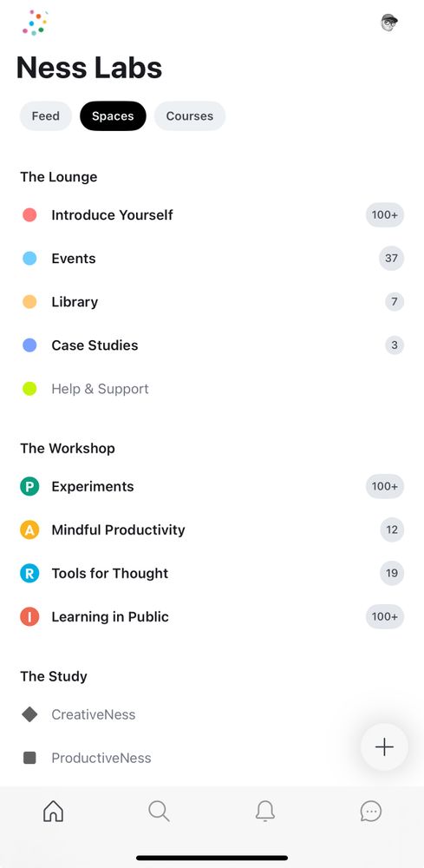
Task: Open notifications bell icon
Action: pyautogui.click(x=264, y=812)
